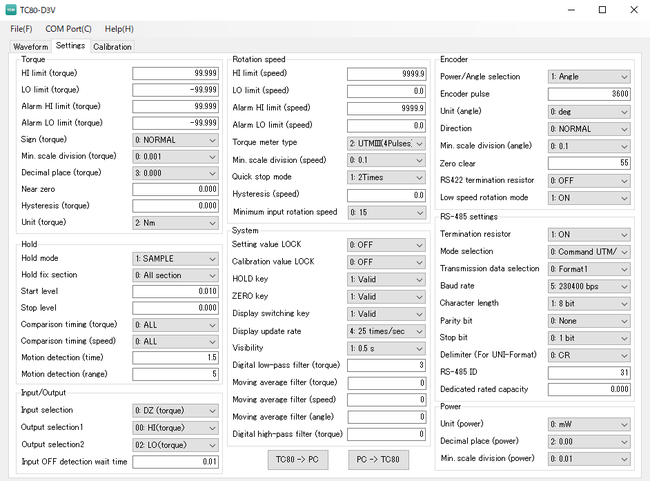
Task: Open the Unit (torque) dropdown
Action: [x=175, y=222]
